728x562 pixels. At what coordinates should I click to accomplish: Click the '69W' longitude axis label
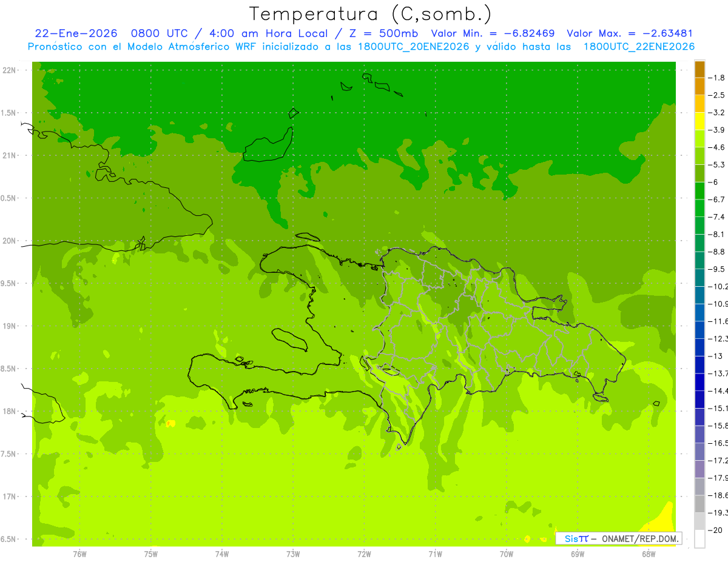click(x=578, y=554)
